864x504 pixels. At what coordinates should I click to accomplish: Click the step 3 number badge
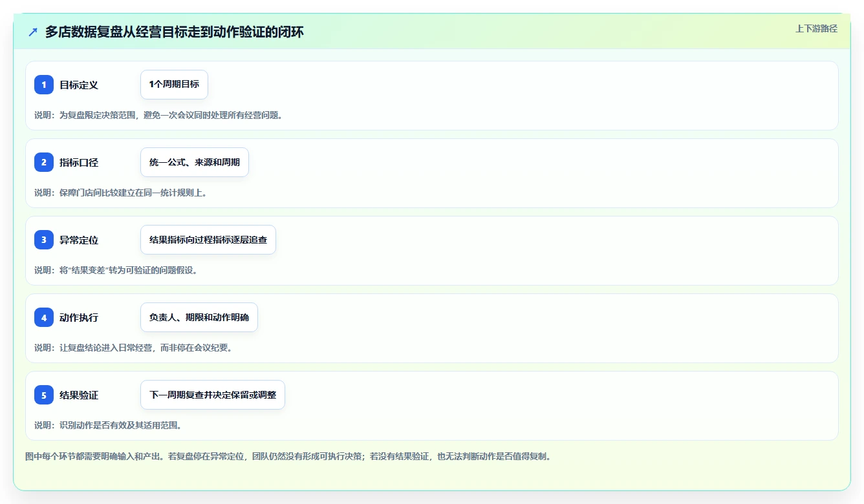click(44, 240)
